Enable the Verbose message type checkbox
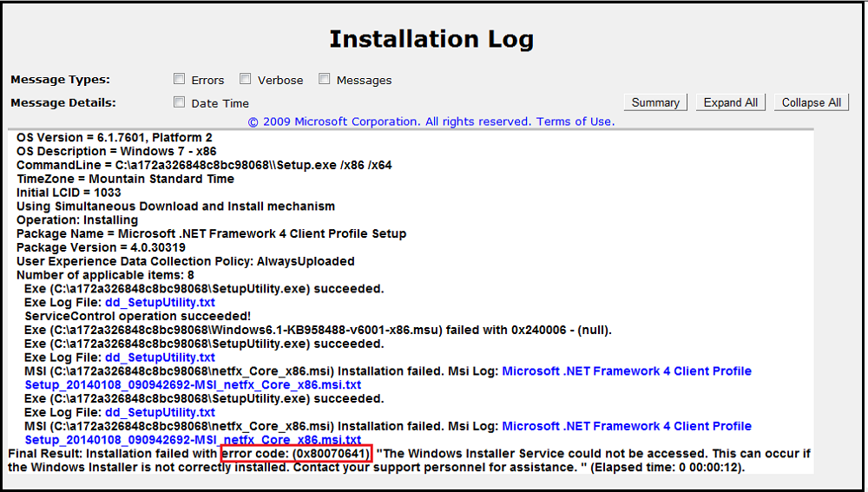This screenshot has height=492, width=868. (x=246, y=79)
